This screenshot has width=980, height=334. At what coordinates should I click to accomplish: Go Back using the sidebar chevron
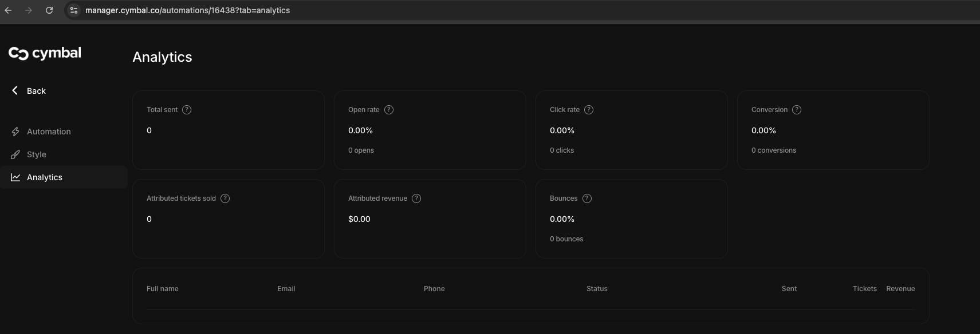(x=15, y=90)
